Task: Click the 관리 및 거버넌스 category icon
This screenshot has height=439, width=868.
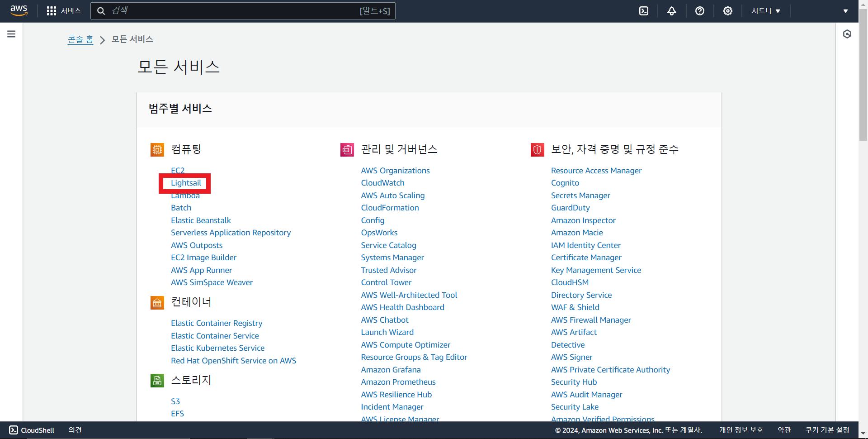Action: (x=347, y=149)
